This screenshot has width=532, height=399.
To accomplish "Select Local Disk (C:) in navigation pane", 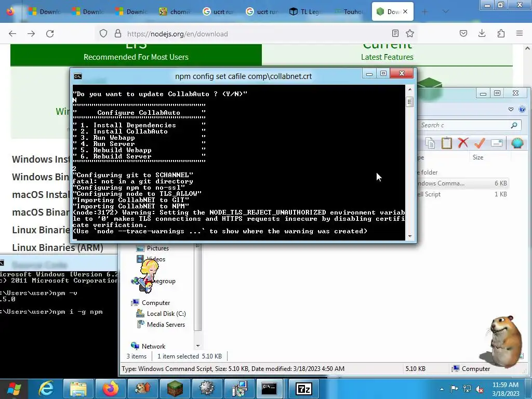I will click(166, 313).
